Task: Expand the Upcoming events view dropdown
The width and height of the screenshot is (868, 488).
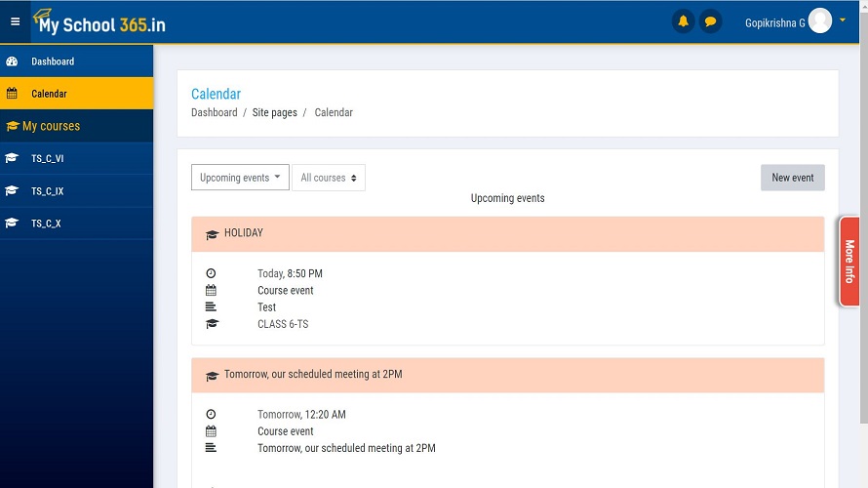Action: pos(240,178)
